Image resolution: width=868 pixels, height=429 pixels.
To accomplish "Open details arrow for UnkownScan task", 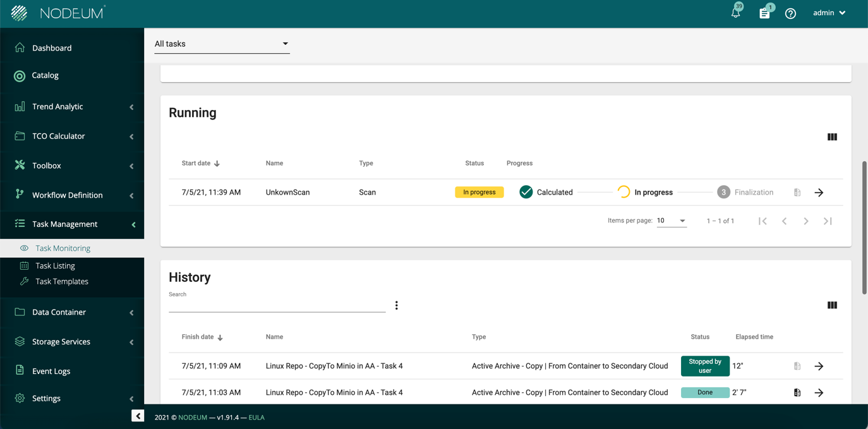I will tap(819, 193).
